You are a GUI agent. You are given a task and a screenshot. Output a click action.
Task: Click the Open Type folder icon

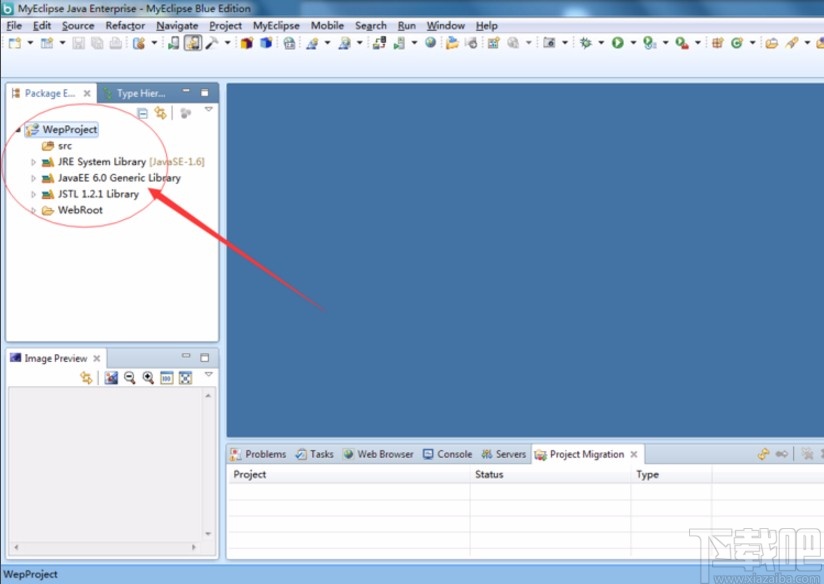771,43
